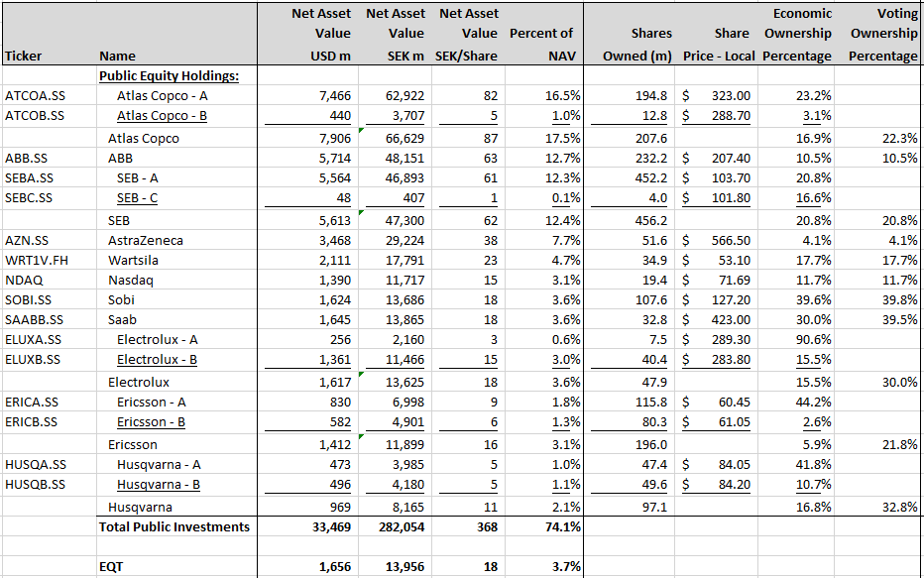Select the 'Economic Ownership Percentage' header

point(797,34)
